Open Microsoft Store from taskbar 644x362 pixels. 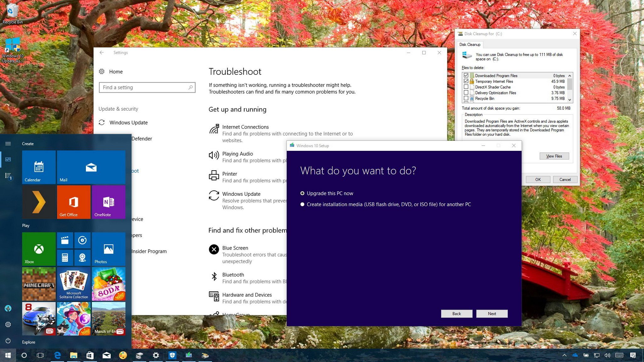pos(90,355)
